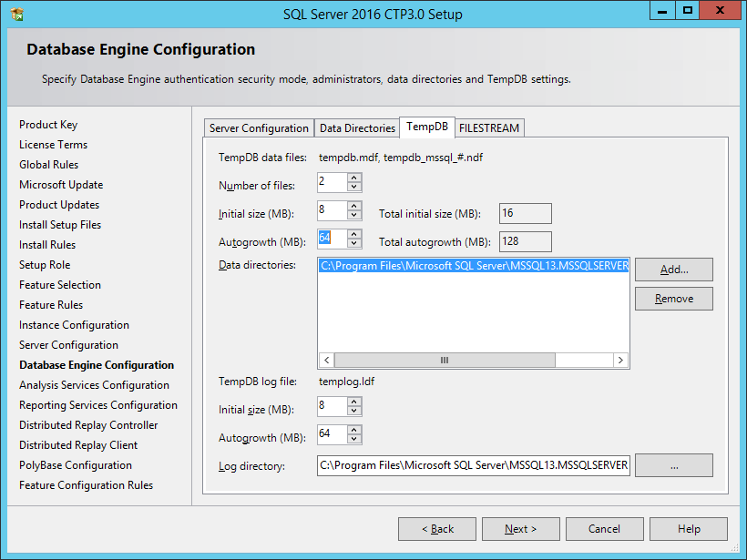747x560 pixels.
Task: Click Product Key in the steps list
Action: [x=48, y=125]
